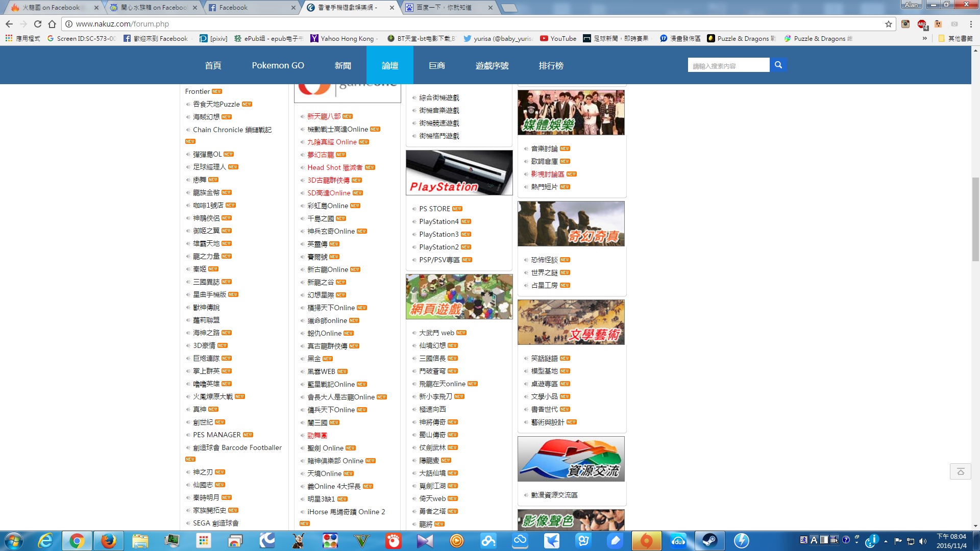Open the 新聞 nav item

[343, 65]
